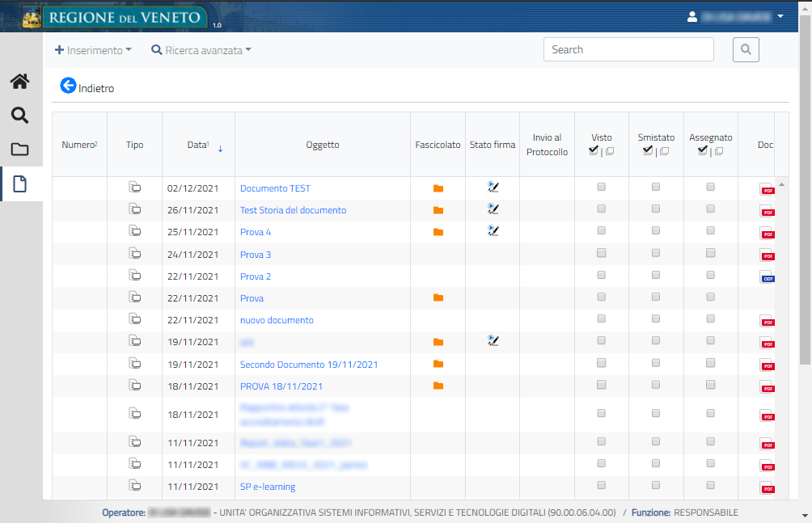Tick Assegnato checkbox for Prova 2
This screenshot has width=812, height=523.
pos(710,275)
